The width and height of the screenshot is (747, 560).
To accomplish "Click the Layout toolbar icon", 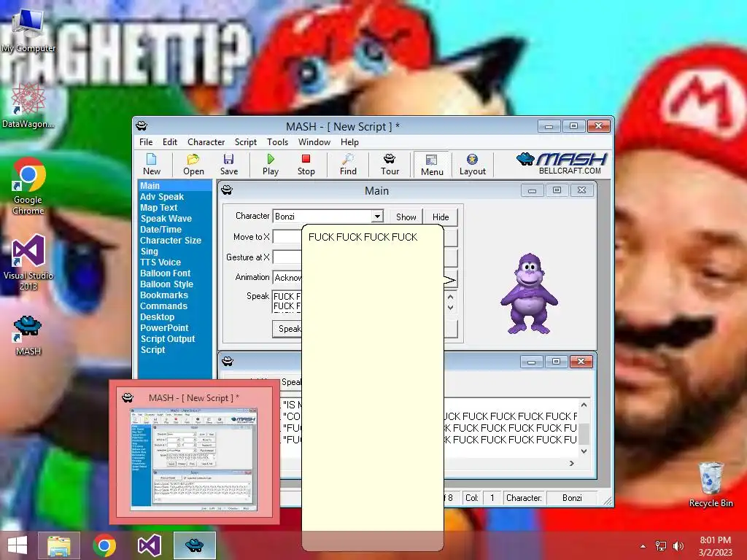I will [472, 164].
